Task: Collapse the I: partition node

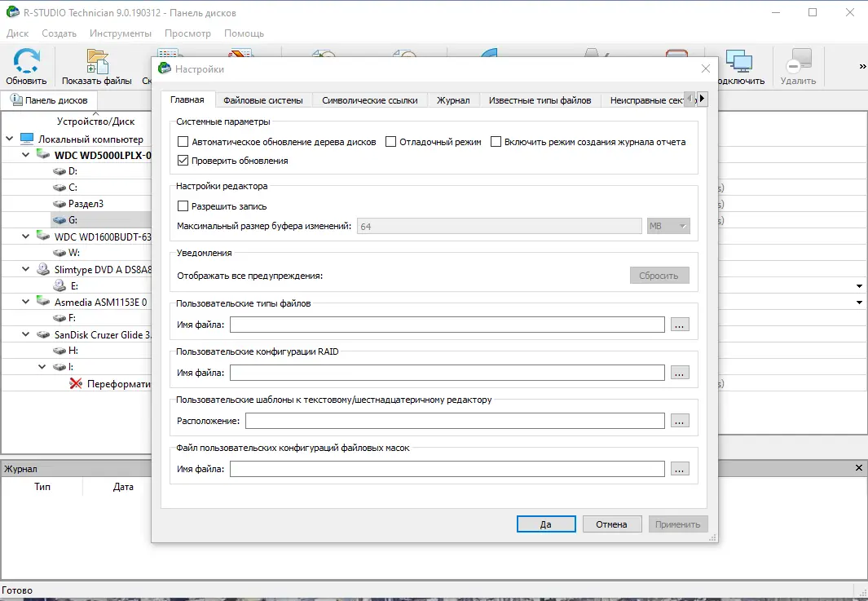Action: [x=42, y=367]
